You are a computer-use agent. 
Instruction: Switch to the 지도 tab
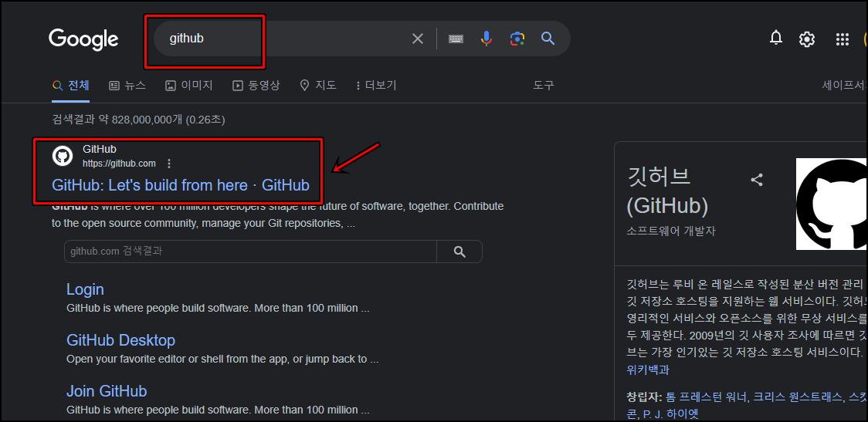[317, 85]
